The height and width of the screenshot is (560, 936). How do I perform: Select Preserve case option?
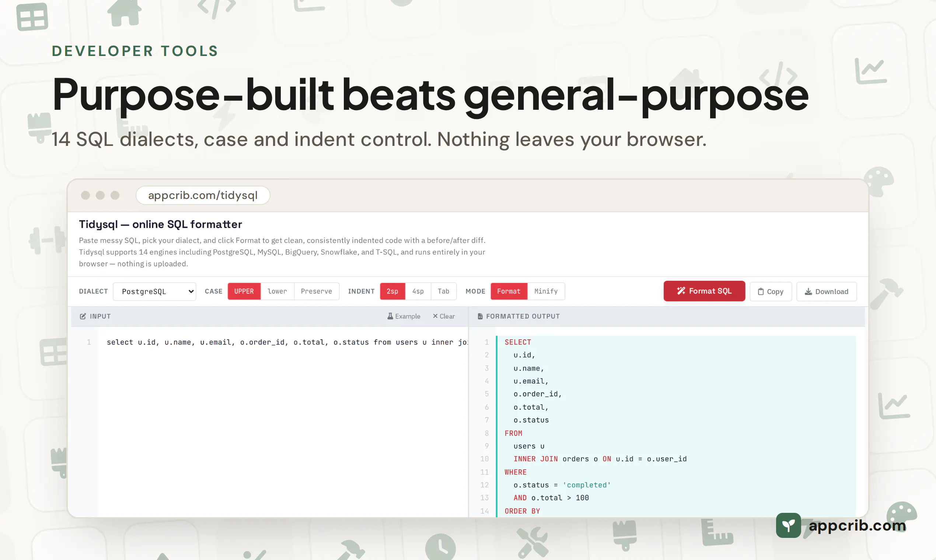316,291
